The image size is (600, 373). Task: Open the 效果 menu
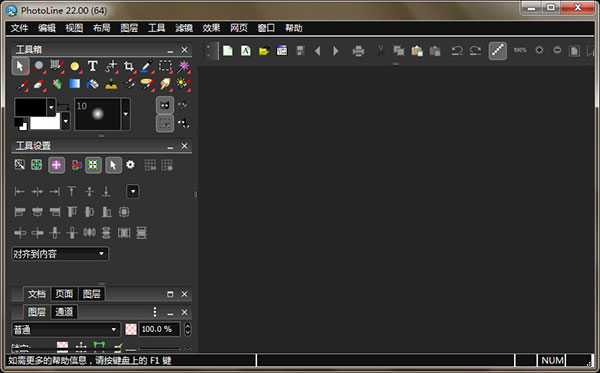pos(211,28)
